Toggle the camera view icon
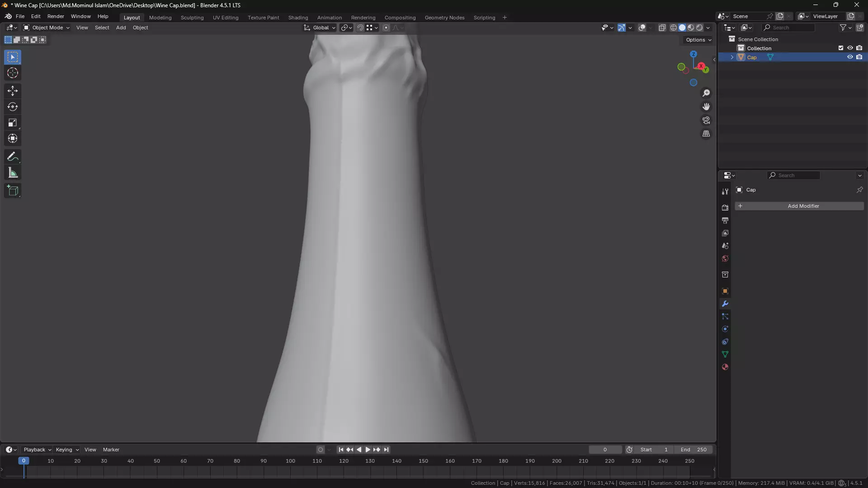 coord(706,120)
